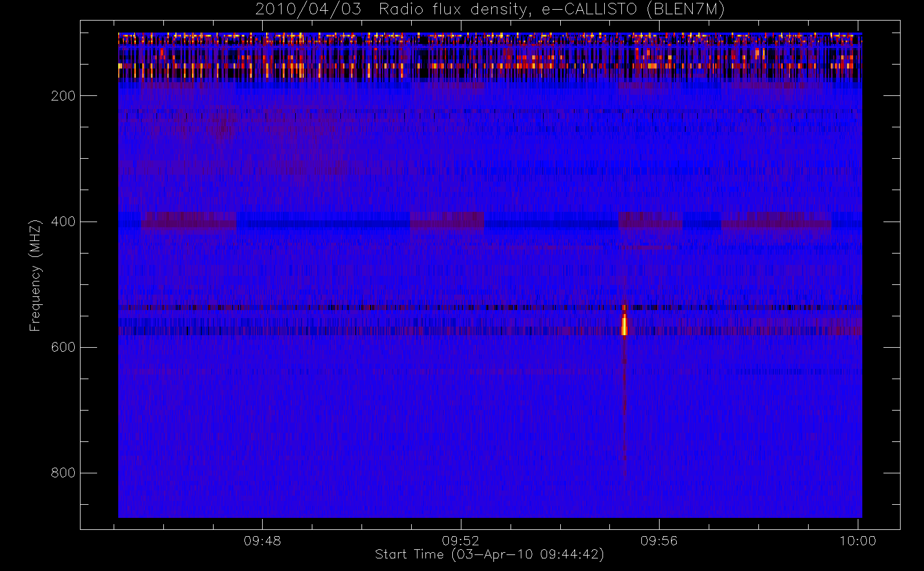Click the "09:52" time tick label
This screenshot has width=924, height=571.
(461, 541)
